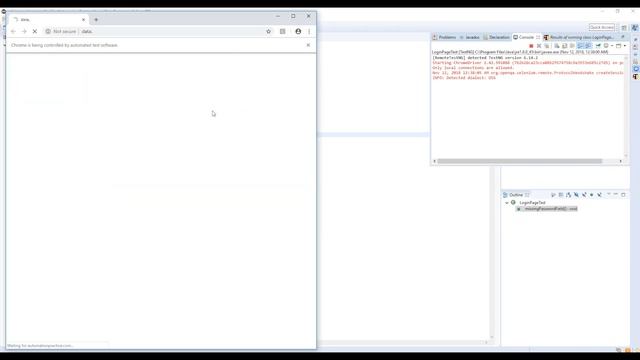
Task: Collapse the LoginPageTest node in Outline
Action: [x=507, y=202]
